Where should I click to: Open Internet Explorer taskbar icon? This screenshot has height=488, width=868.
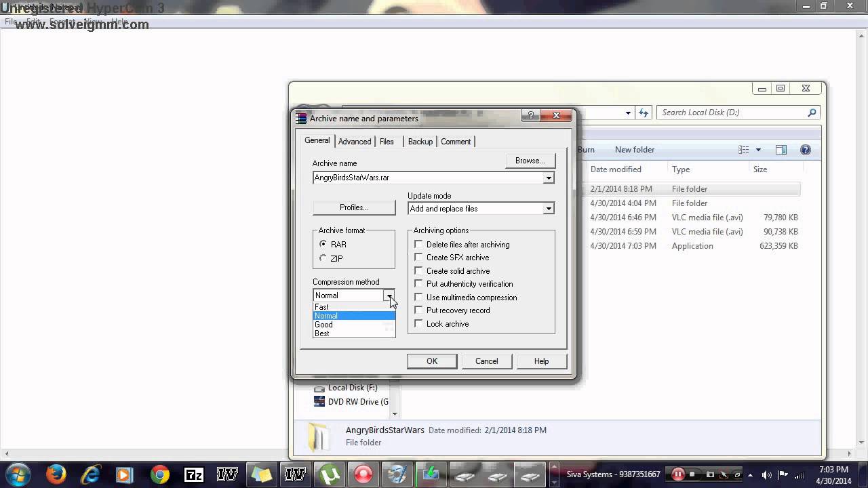click(x=91, y=474)
